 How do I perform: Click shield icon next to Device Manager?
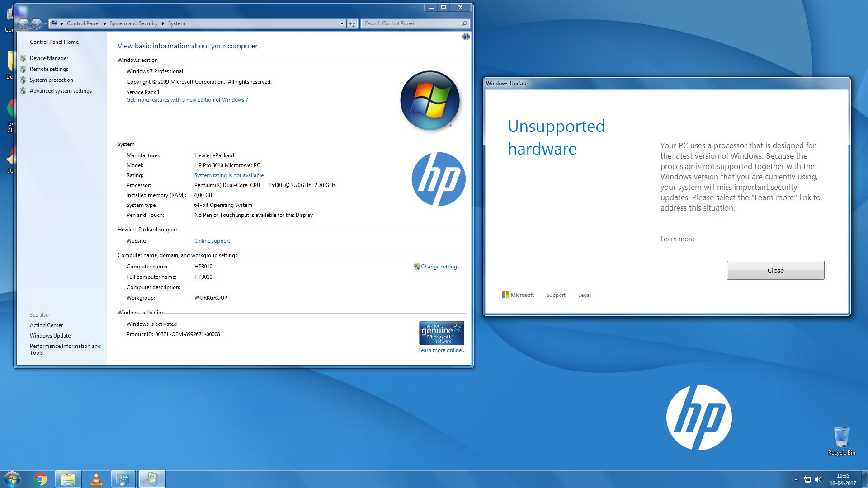pyautogui.click(x=23, y=58)
